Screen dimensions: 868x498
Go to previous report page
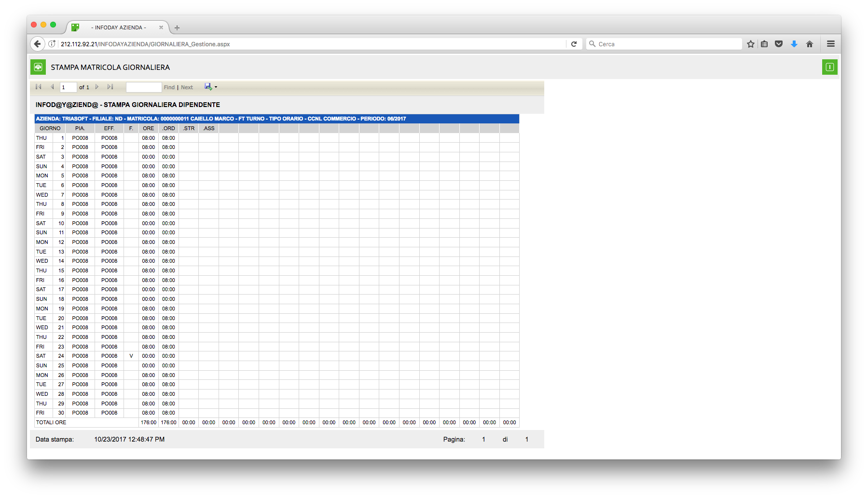52,87
